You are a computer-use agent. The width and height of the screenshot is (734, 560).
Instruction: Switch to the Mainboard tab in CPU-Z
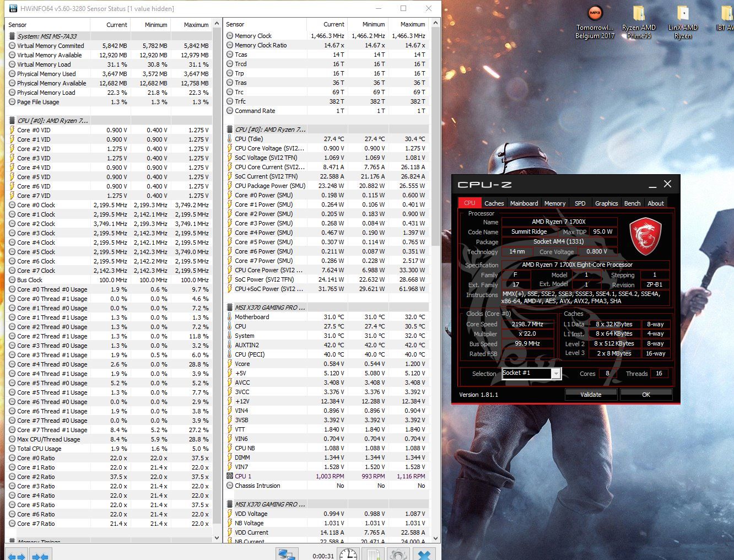(x=524, y=203)
